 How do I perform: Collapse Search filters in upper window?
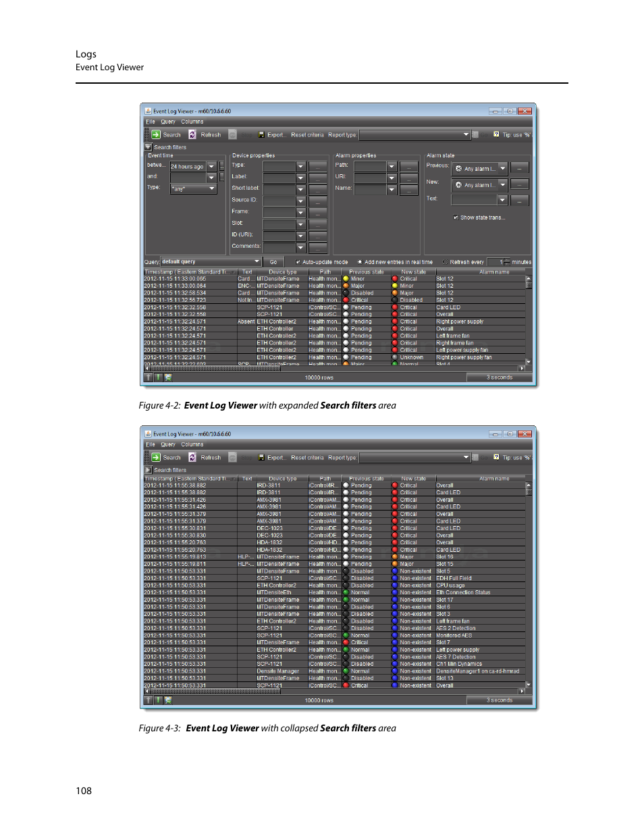point(149,147)
